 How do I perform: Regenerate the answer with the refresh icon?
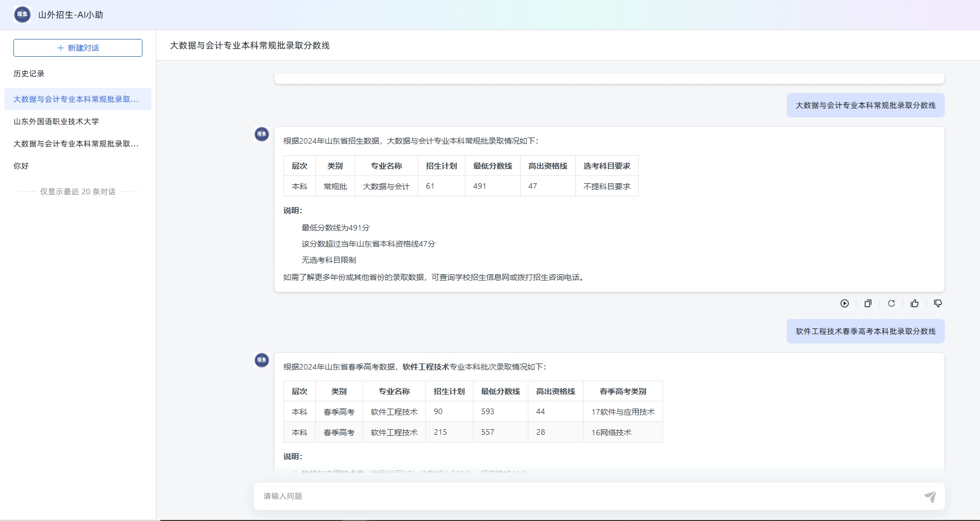(x=891, y=303)
